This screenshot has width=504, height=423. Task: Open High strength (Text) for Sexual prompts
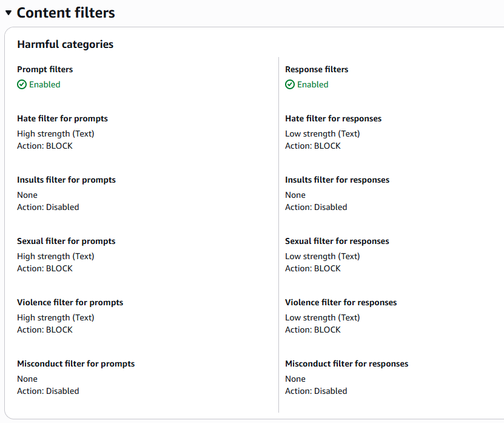click(x=55, y=256)
